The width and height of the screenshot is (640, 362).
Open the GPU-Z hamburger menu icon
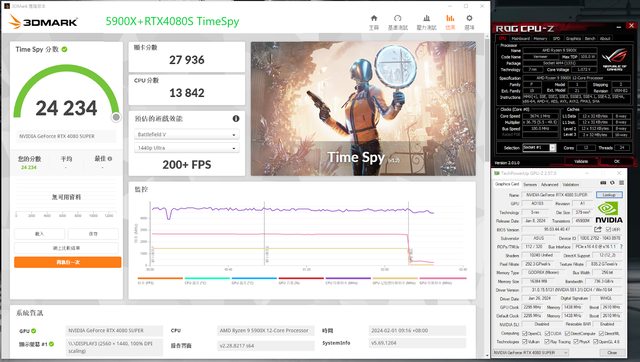[621, 183]
